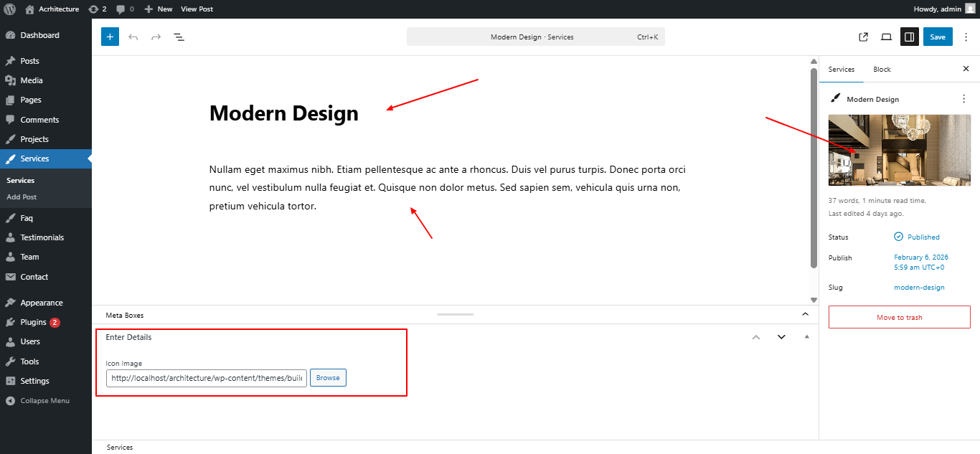
Task: Edit the modern-design slug
Action: (x=919, y=288)
